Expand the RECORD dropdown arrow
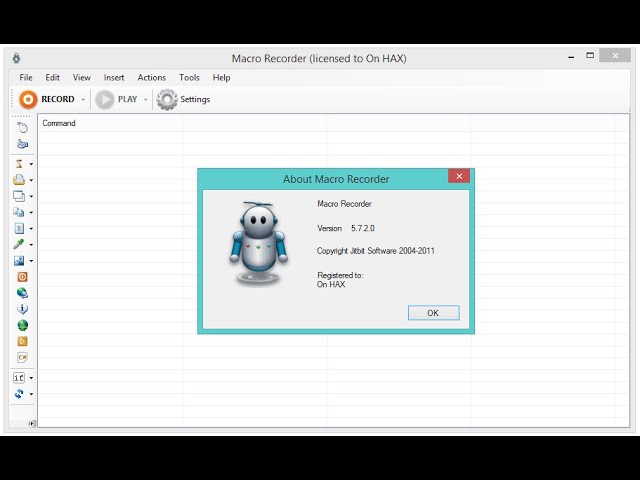640x480 pixels. coord(83,100)
